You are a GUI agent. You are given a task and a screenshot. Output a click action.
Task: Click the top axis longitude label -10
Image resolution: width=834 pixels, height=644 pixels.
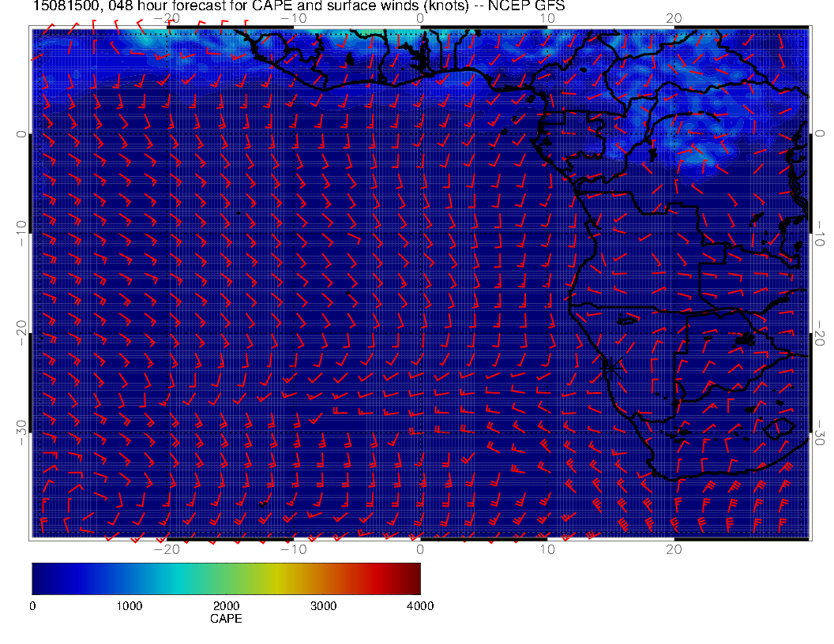click(293, 19)
